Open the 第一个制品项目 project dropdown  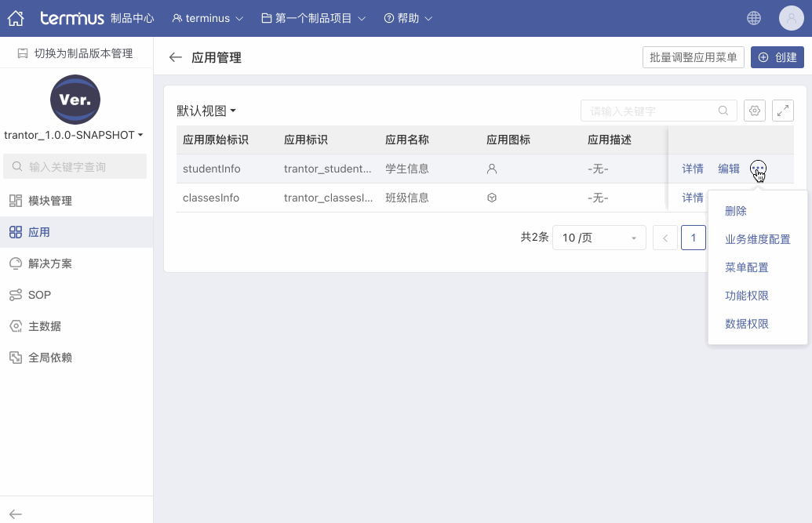tap(313, 18)
